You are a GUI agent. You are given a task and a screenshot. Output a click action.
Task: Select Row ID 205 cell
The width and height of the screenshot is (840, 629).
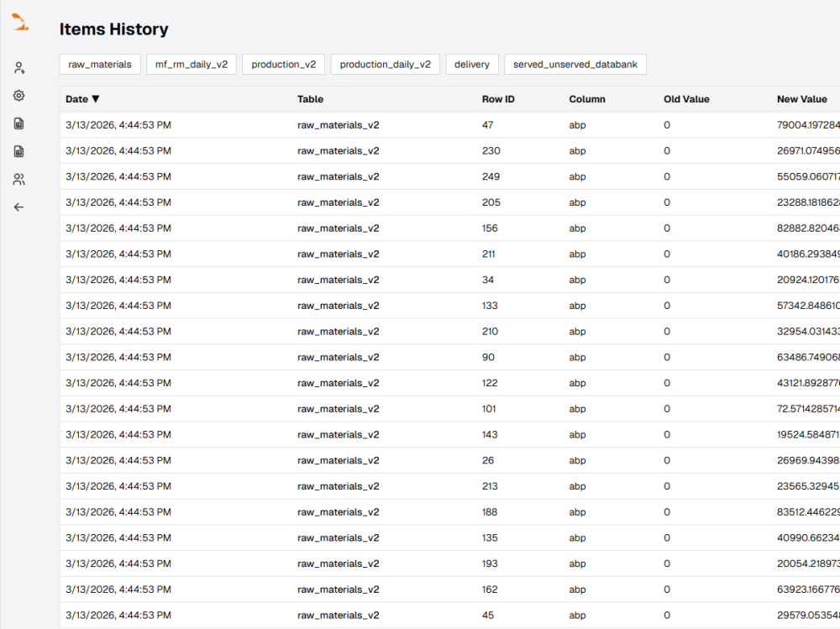click(x=491, y=202)
